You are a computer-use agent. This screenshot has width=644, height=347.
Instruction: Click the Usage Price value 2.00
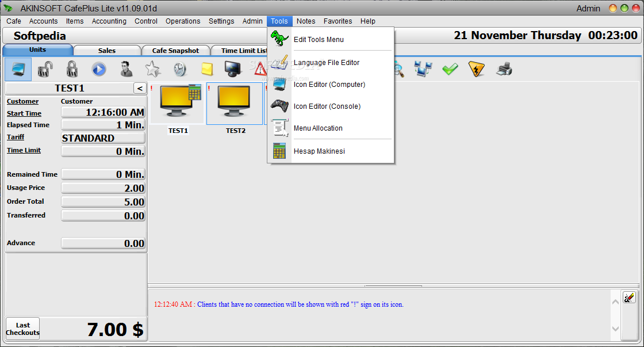point(103,188)
